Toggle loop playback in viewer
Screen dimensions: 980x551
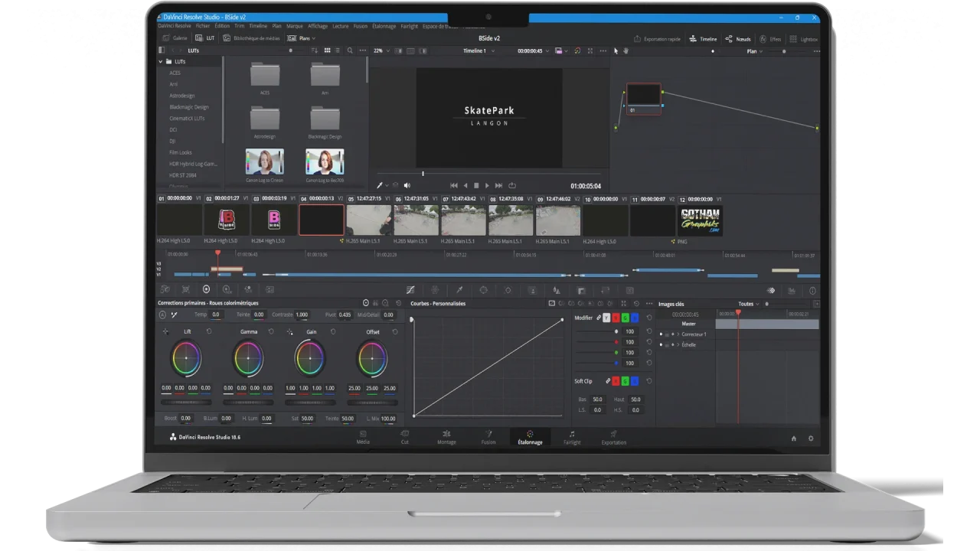[512, 185]
